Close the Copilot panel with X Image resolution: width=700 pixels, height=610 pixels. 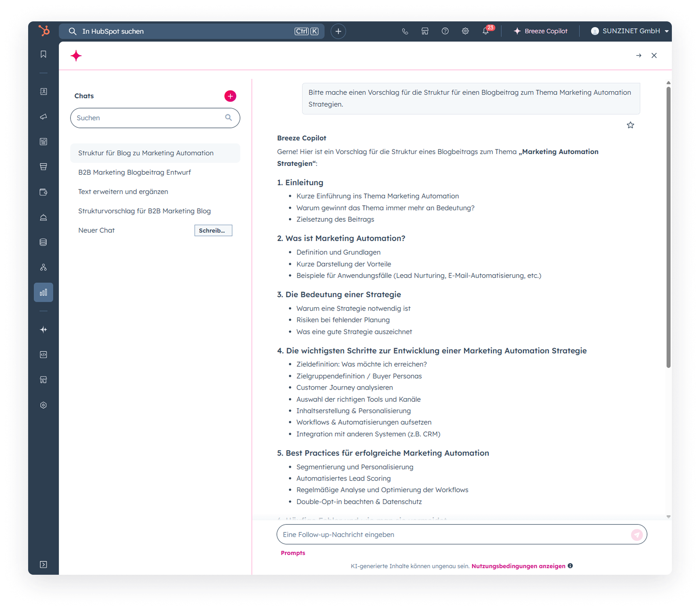[654, 56]
